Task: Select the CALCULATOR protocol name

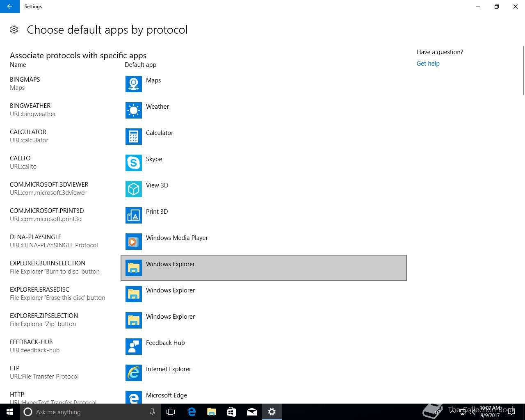Action: coord(28,132)
